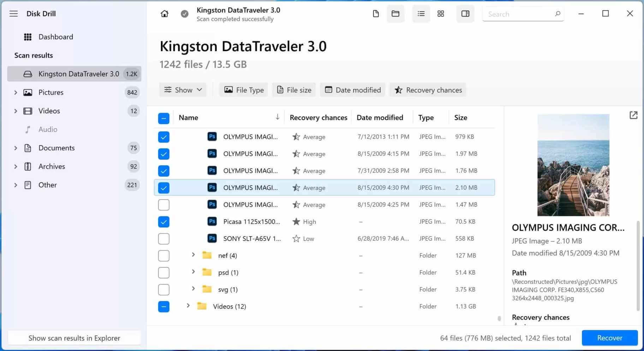Expand the Videos (12) folder

(188, 306)
